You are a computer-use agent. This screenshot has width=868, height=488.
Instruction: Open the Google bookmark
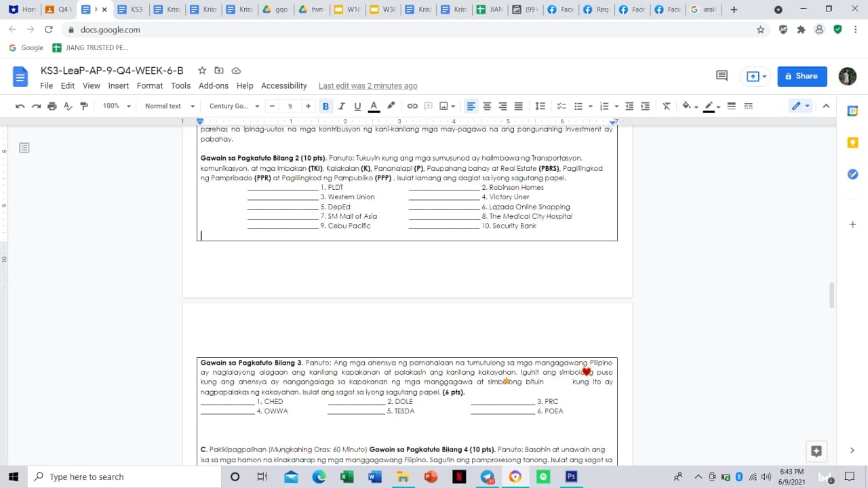(x=26, y=48)
